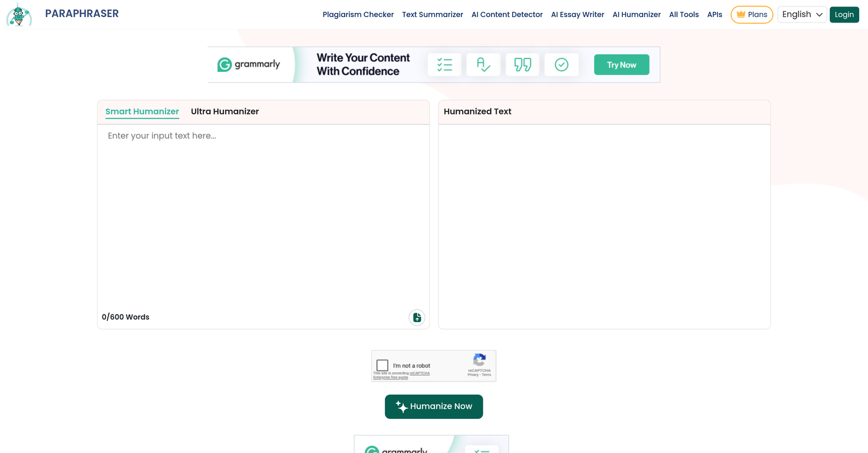Click the Plans button with crown
This screenshot has width=868, height=453.
(752, 15)
